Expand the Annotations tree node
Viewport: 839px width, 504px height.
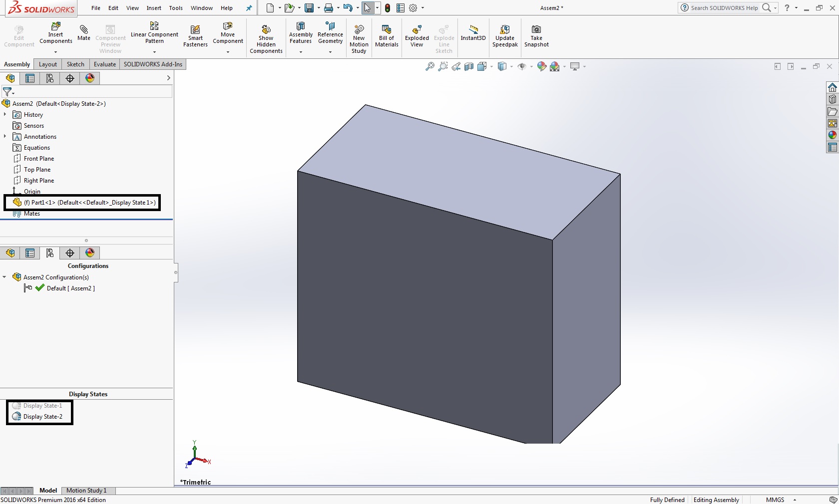(x=5, y=137)
